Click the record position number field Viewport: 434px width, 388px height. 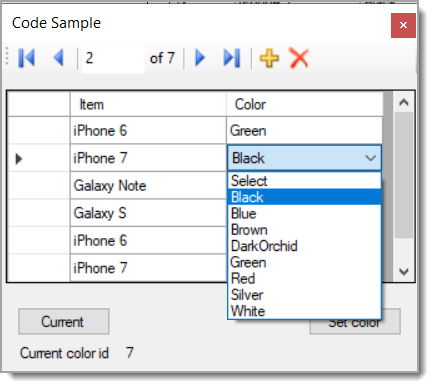[x=113, y=58]
